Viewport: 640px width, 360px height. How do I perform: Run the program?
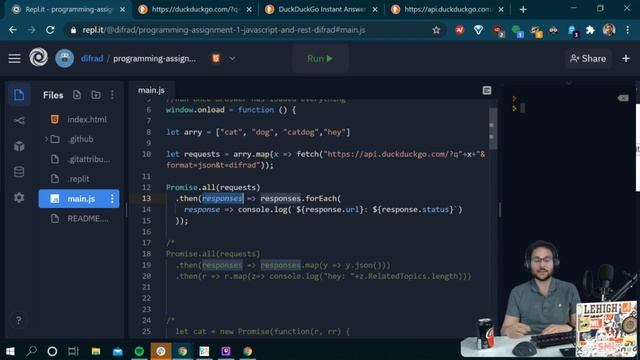[320, 59]
